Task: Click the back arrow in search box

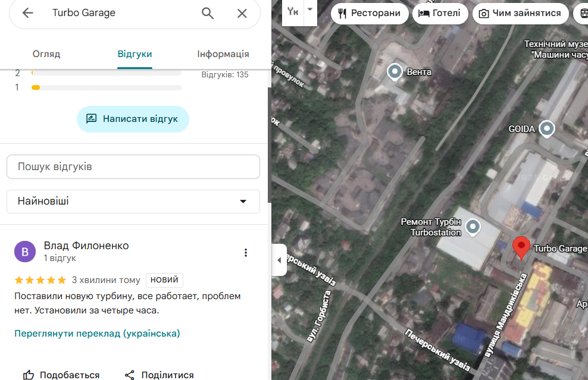Action: [28, 13]
